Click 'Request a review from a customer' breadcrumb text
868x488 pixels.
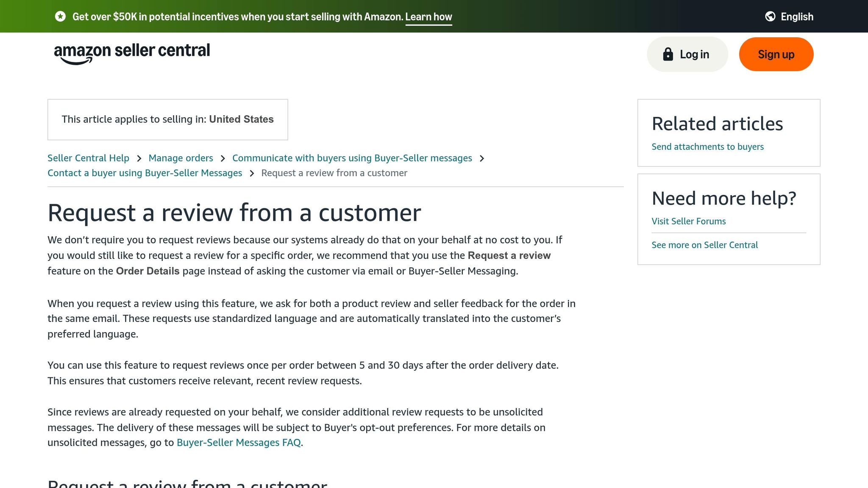[x=334, y=173]
